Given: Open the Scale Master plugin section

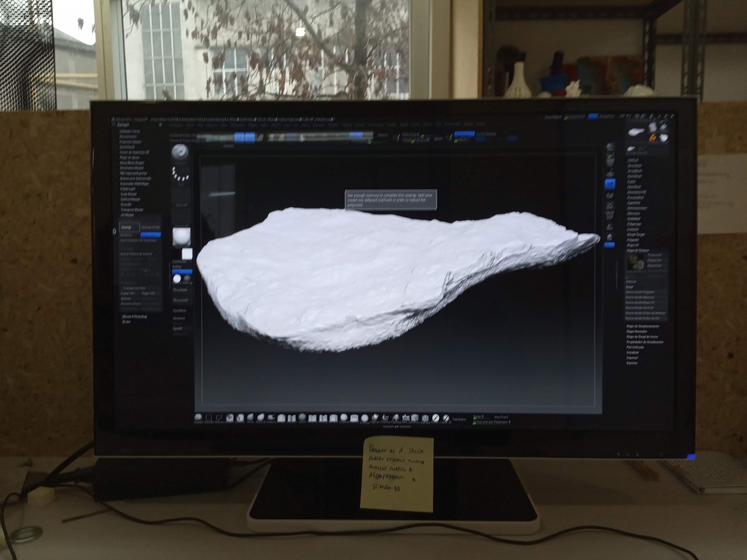Looking at the screenshot, I should pos(128,194).
